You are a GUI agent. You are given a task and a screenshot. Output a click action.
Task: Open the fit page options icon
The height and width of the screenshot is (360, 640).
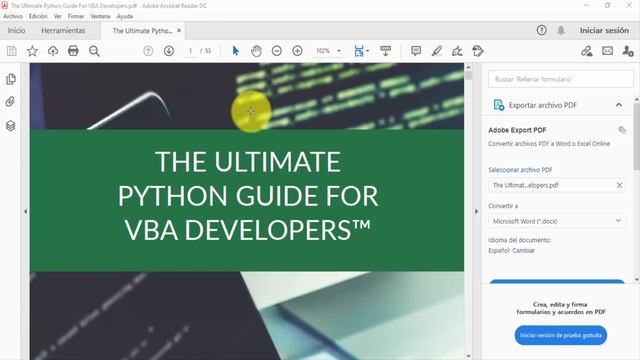pos(361,51)
